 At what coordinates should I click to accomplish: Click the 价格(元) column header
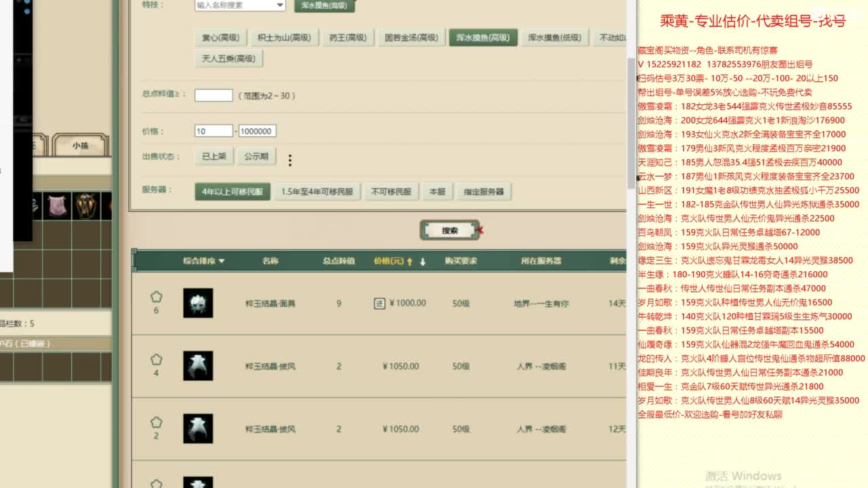pyautogui.click(x=389, y=261)
